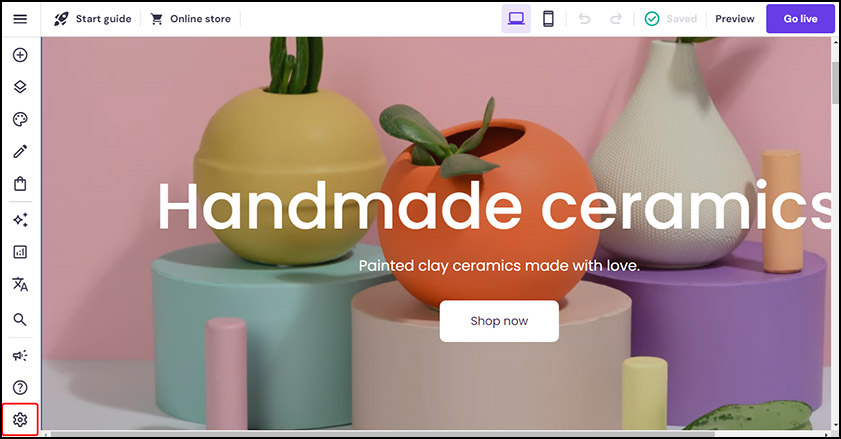Open the hamburger main menu

click(x=20, y=19)
